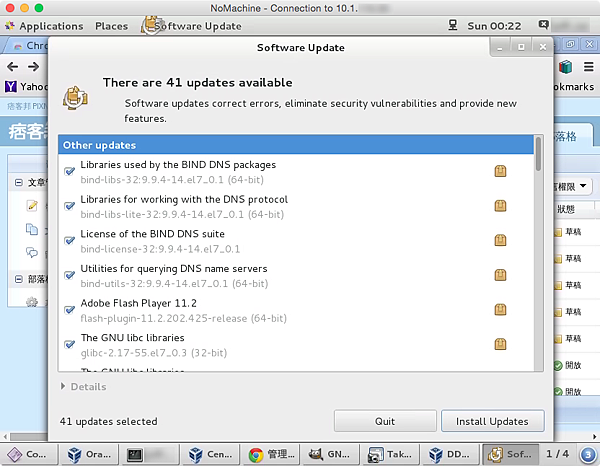Uncheck the bind-libs-lite DNS protocol update
Screen dimensions: 600x466
(69, 206)
